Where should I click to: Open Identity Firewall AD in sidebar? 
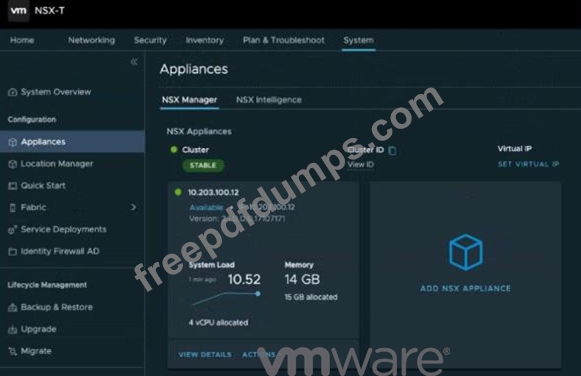pos(60,251)
